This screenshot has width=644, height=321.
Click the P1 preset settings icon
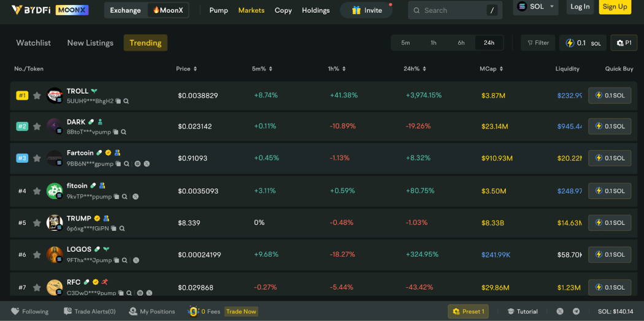(624, 43)
